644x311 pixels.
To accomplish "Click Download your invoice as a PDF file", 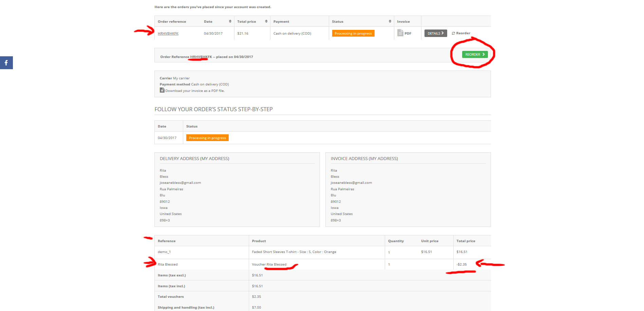I will (x=195, y=91).
